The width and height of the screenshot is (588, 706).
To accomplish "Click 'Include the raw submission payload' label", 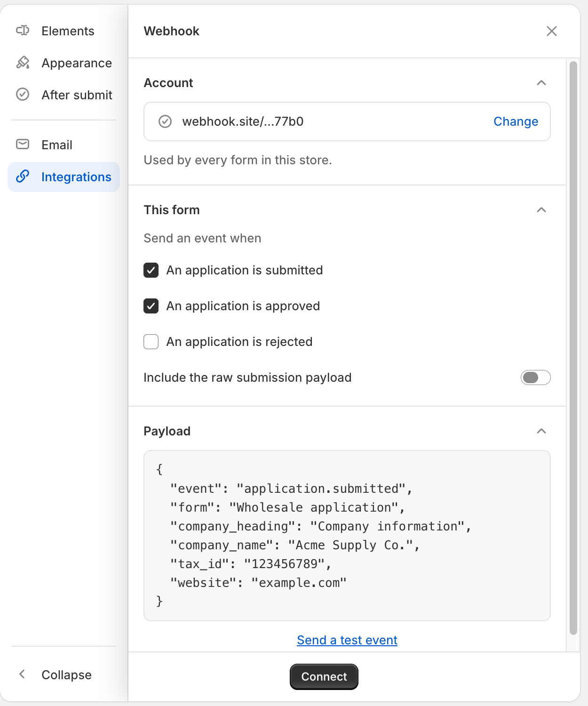I will pos(247,377).
